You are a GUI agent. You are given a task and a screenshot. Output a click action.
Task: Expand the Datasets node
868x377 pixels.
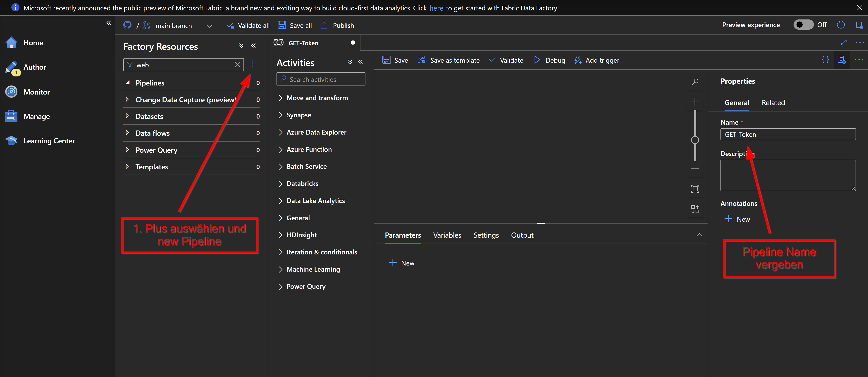click(127, 116)
